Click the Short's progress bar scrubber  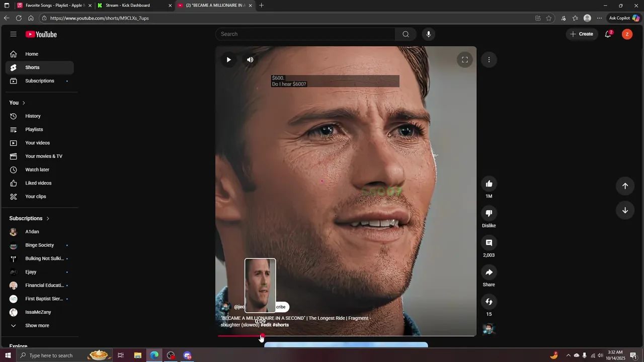tap(262, 336)
